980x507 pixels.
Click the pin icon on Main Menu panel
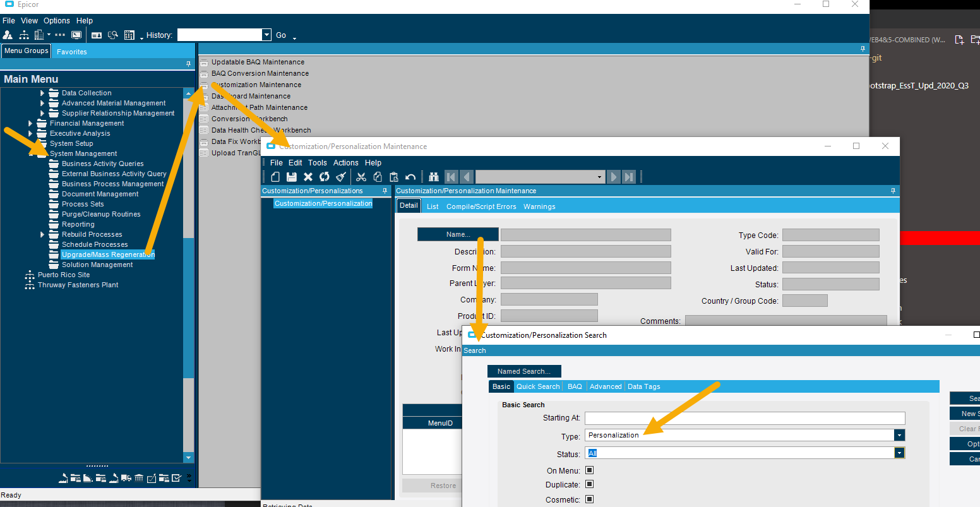pyautogui.click(x=188, y=64)
